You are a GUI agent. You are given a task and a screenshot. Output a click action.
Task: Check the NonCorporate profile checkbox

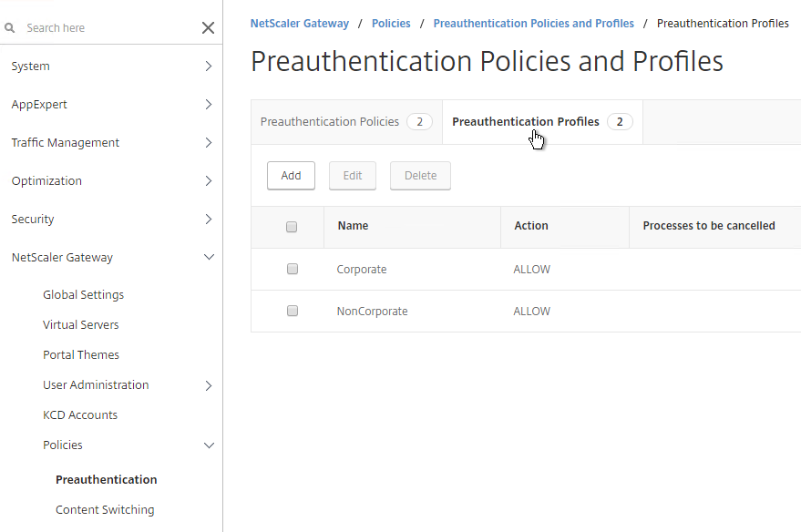click(293, 311)
